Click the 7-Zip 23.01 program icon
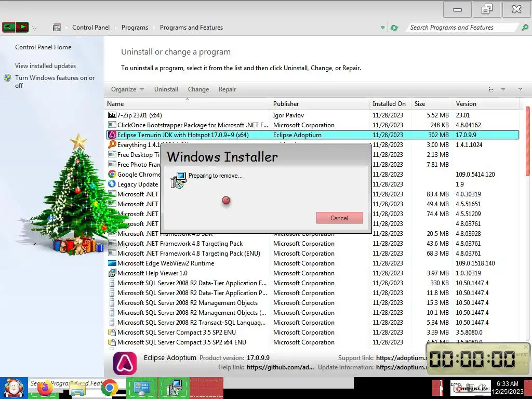The height and width of the screenshot is (399, 532). click(112, 115)
